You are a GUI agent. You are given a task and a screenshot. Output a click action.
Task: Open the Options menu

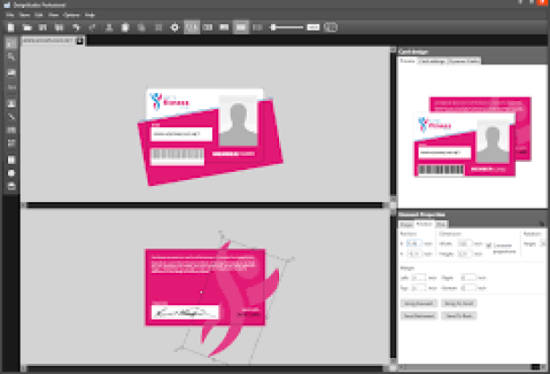click(x=72, y=15)
